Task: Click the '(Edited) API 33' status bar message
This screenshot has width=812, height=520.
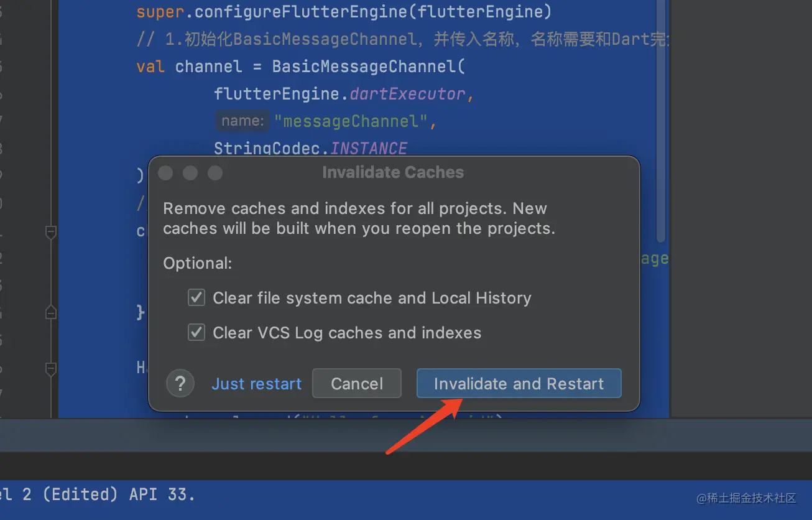Action: click(x=118, y=495)
